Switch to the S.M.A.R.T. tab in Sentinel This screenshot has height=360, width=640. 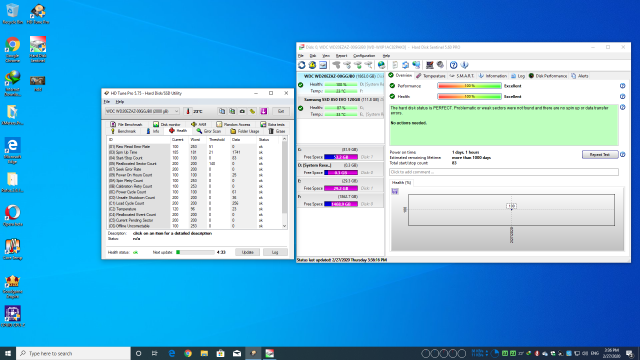click(462, 76)
